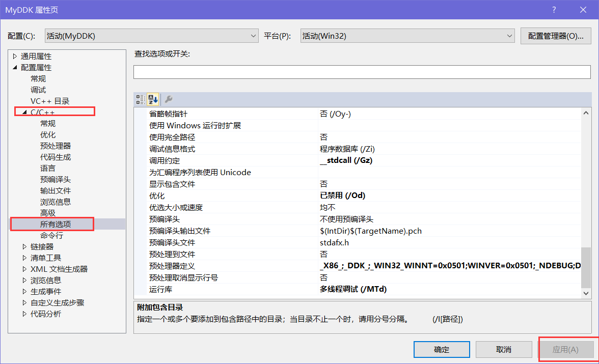
Task: Click the 取消 button
Action: point(503,349)
